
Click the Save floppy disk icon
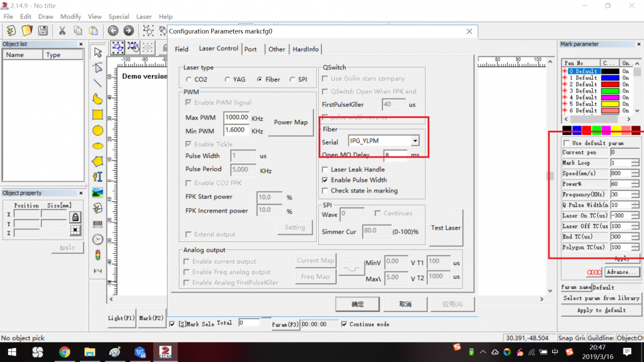pyautogui.click(x=43, y=31)
